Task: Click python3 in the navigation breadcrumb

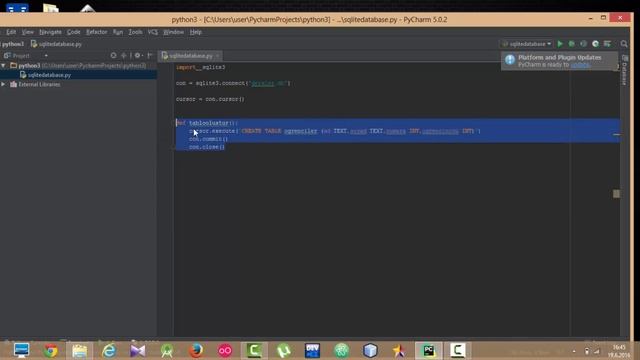Action: (13, 44)
